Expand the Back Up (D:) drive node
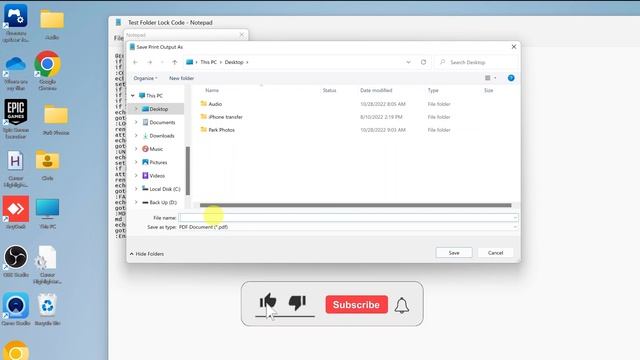 [136, 202]
